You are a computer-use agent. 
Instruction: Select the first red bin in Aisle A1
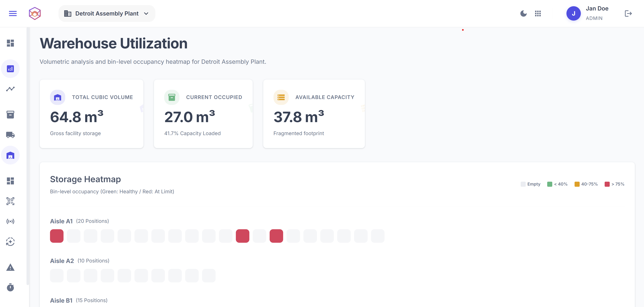tap(57, 236)
